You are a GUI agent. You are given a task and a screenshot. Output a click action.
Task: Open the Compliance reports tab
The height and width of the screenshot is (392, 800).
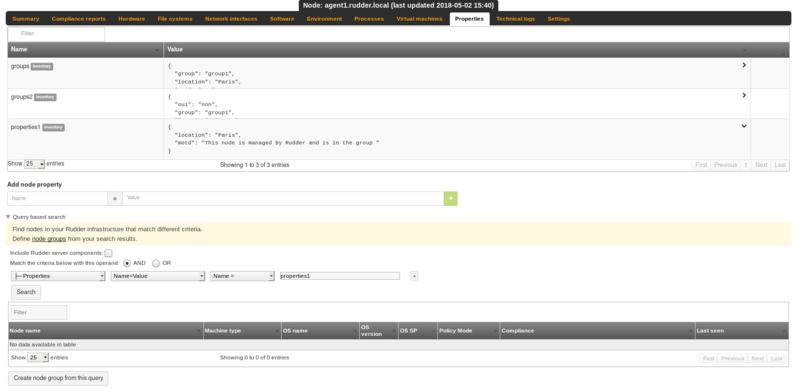click(79, 19)
